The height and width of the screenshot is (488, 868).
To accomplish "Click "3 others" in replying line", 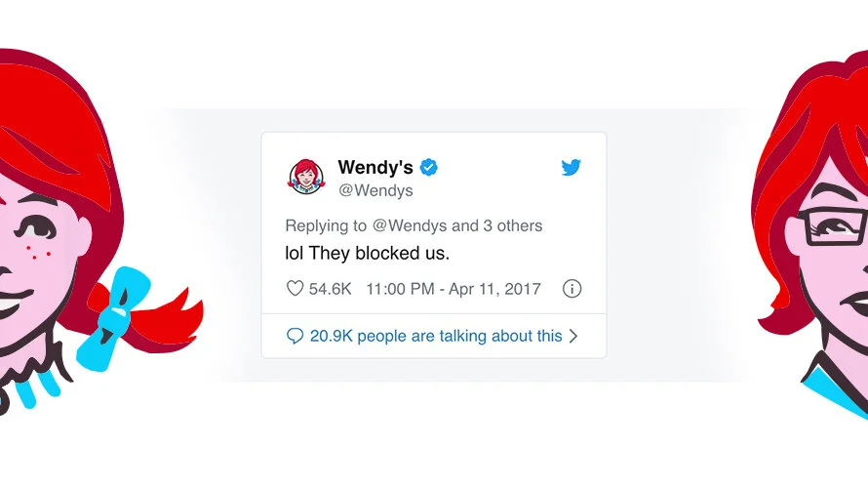I will [513, 225].
